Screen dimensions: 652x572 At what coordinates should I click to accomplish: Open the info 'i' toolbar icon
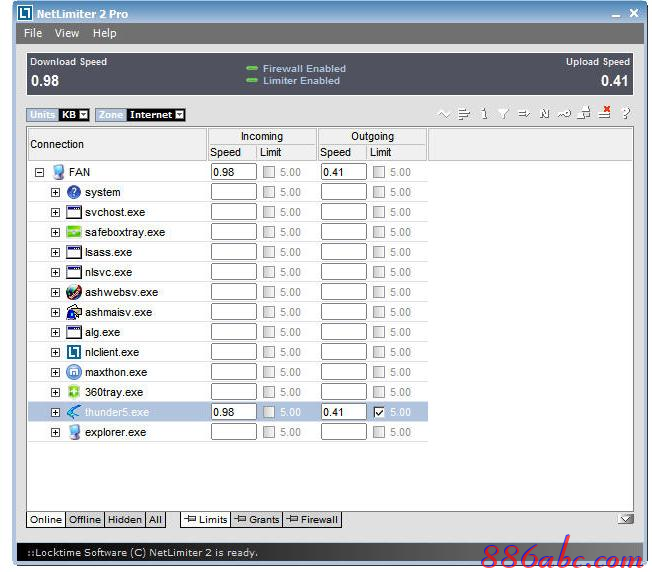pyautogui.click(x=484, y=113)
